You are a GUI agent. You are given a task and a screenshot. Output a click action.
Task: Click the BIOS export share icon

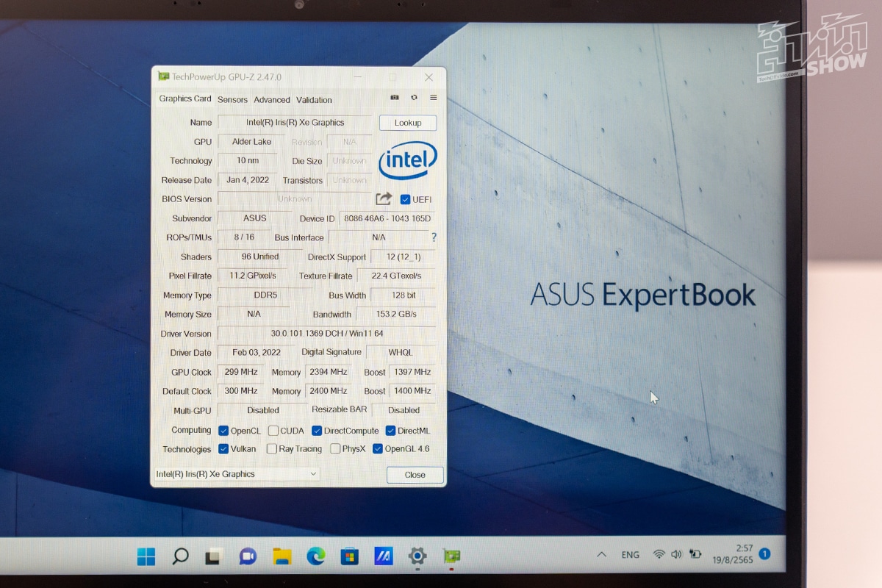[384, 198]
